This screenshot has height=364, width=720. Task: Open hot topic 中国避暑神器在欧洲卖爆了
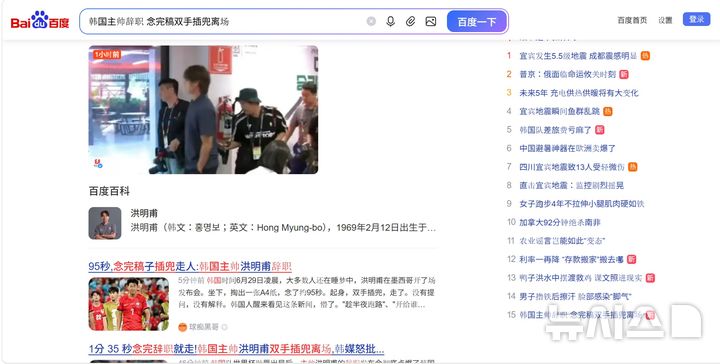click(567, 148)
